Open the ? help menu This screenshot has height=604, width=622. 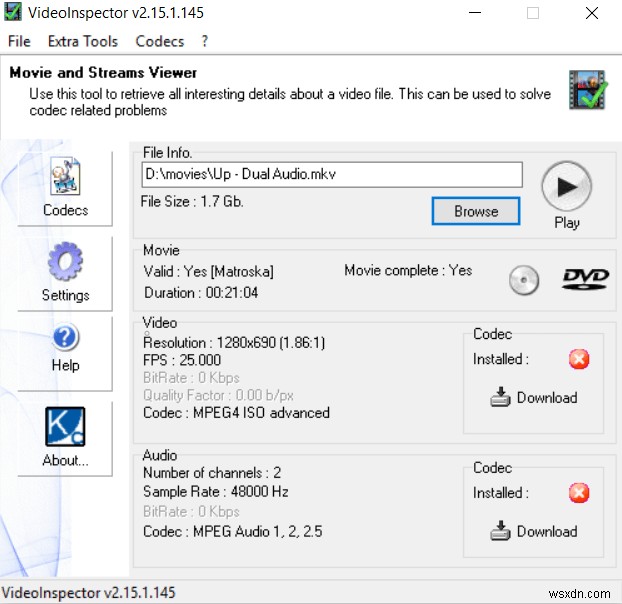tap(204, 41)
